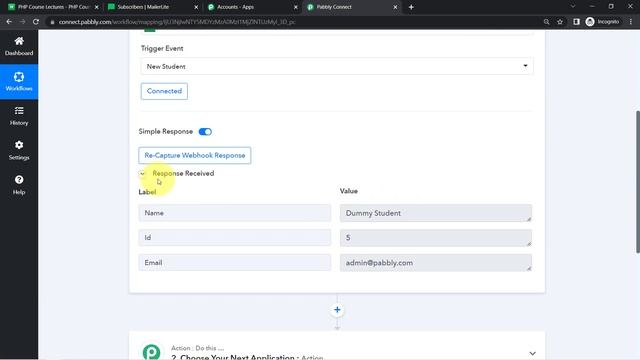Collapse the Response Received section

pos(142,173)
